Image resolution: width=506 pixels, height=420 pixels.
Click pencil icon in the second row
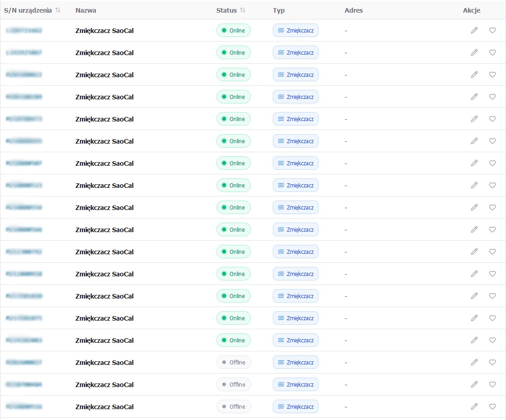[x=474, y=52]
